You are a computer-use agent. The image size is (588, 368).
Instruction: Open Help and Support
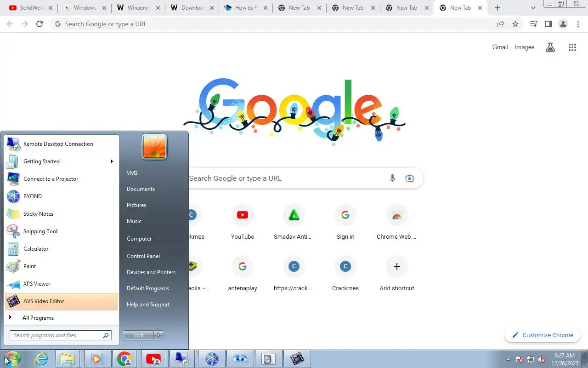148,305
